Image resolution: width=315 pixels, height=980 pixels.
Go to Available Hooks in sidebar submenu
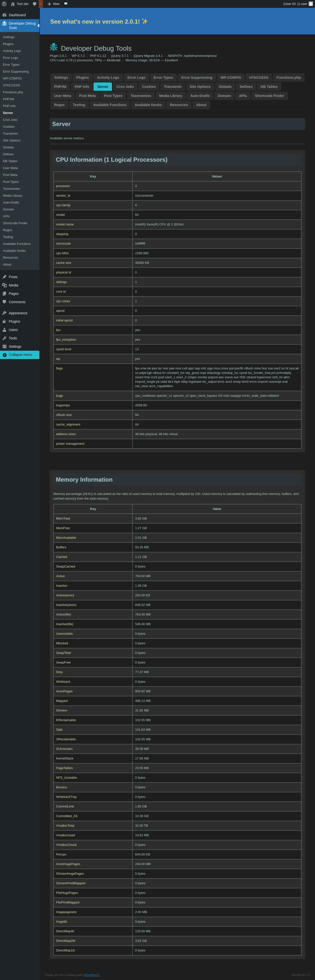coord(15,251)
